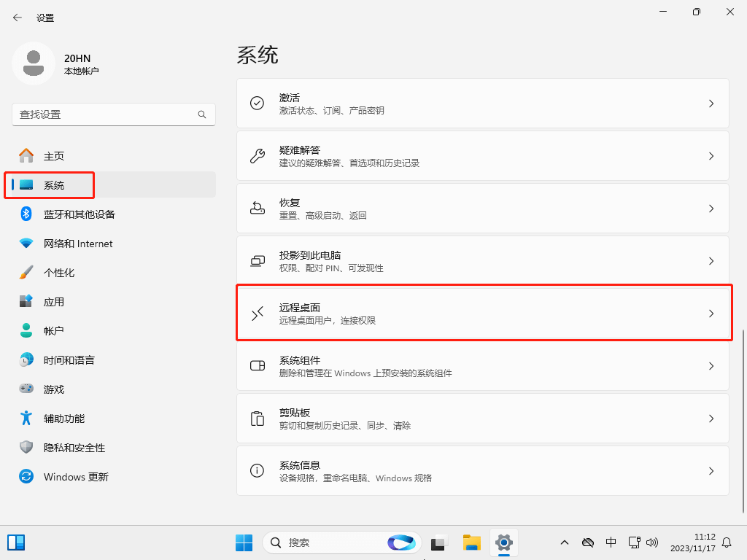Click the Bluetooth icon in sidebar
Image resolution: width=747 pixels, height=560 pixels.
click(x=26, y=214)
